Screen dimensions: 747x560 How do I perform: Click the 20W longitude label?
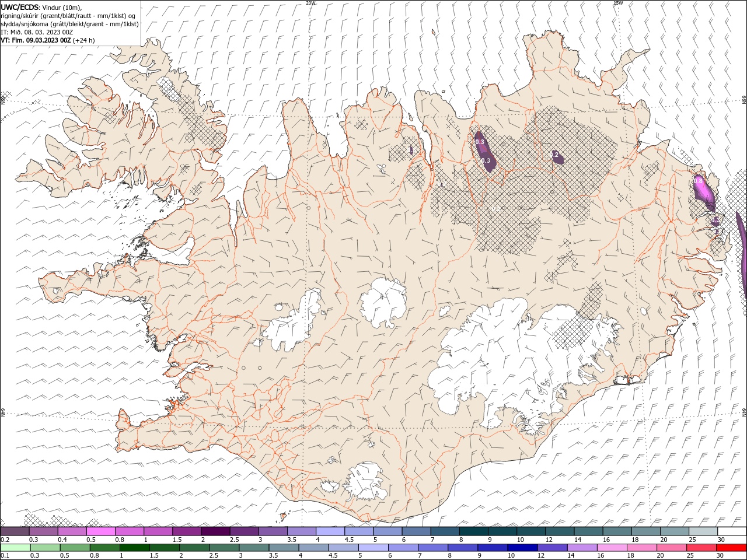click(x=310, y=3)
